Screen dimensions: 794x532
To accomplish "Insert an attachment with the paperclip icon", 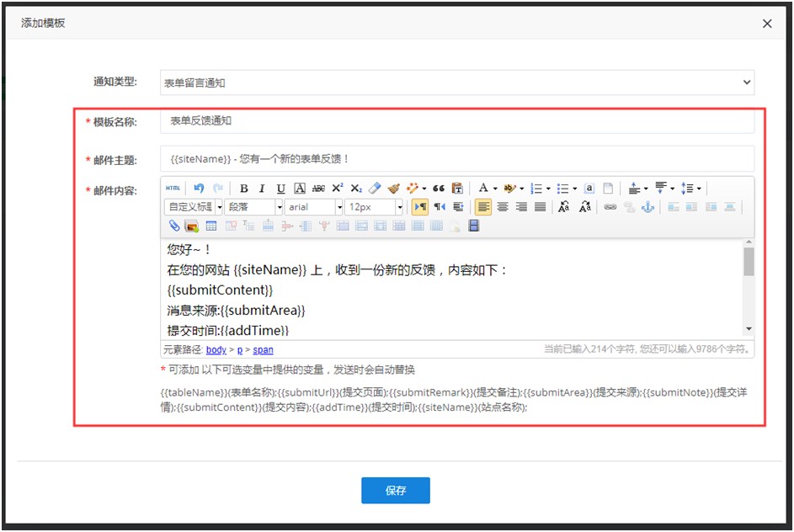I will tap(173, 226).
